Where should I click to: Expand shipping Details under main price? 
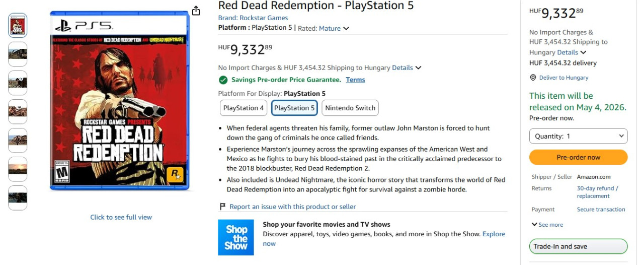coord(407,68)
